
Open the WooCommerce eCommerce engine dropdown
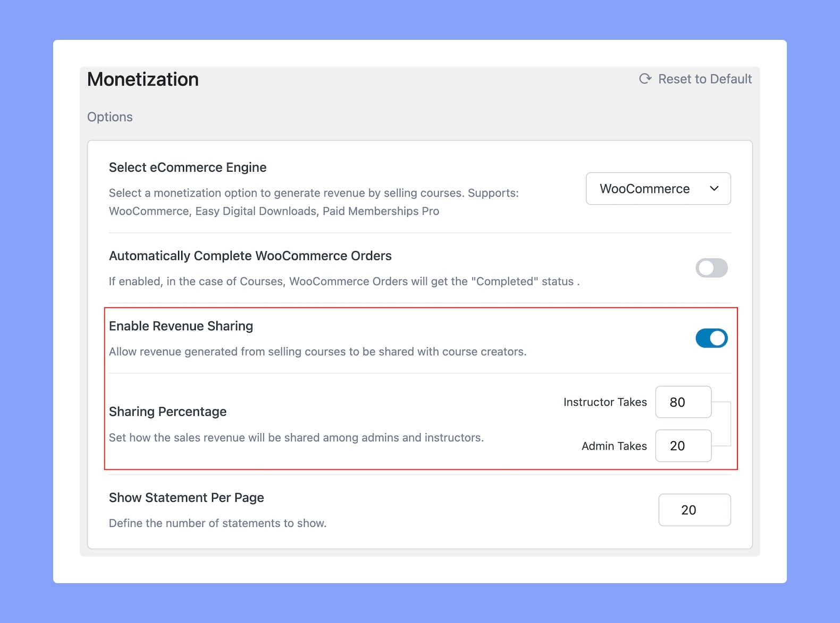tap(658, 189)
